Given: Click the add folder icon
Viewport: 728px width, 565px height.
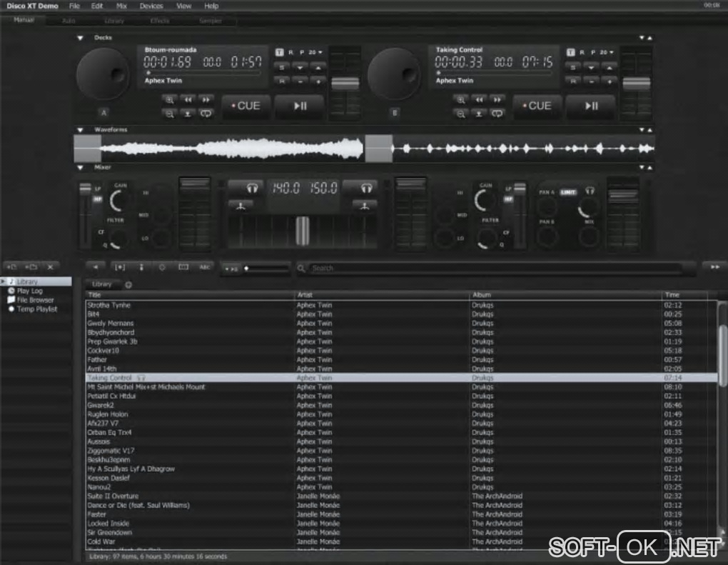Looking at the screenshot, I should pyautogui.click(x=31, y=267).
